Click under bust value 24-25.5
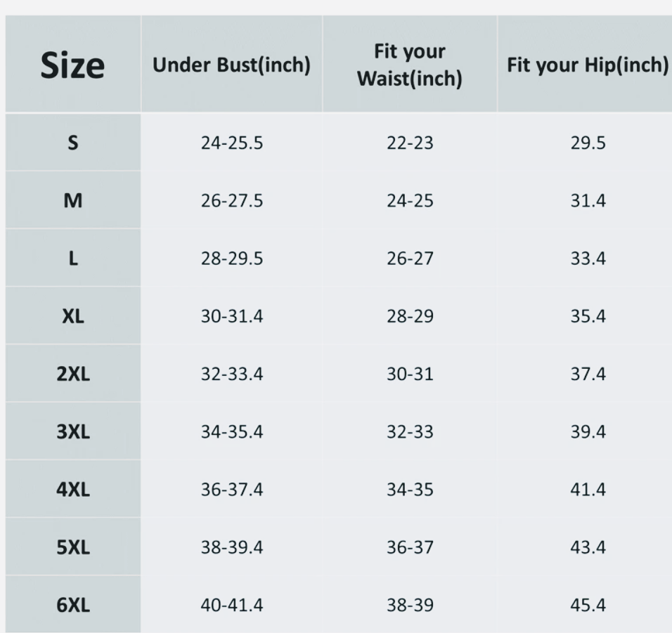Viewport: 672px width, 633px height. pyautogui.click(x=232, y=143)
